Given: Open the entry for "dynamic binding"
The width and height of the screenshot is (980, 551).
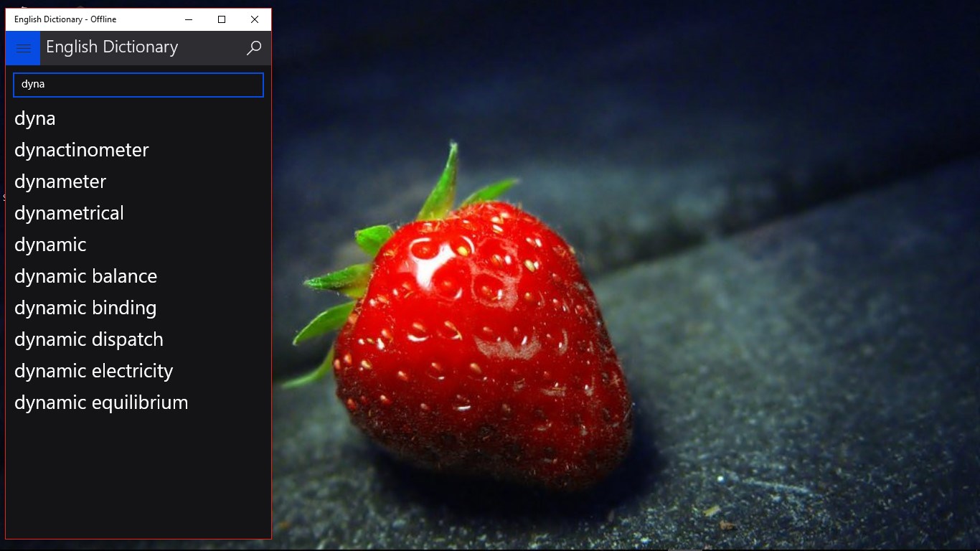Looking at the screenshot, I should pos(85,308).
